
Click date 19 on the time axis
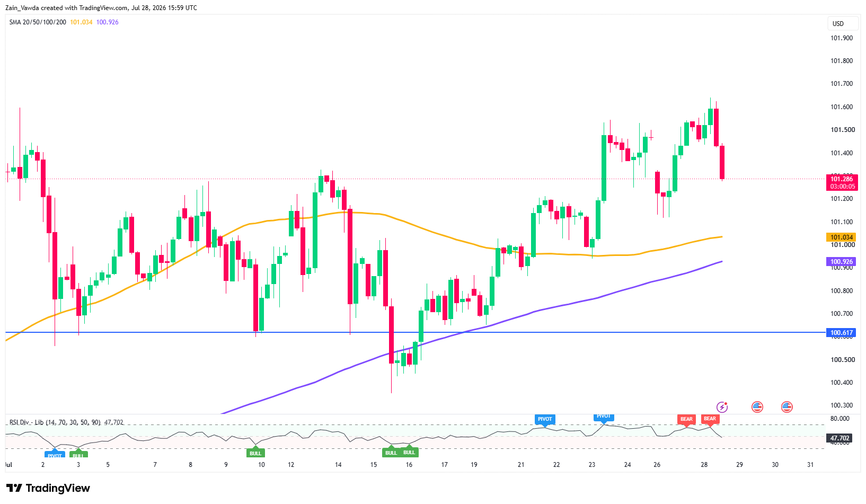[x=474, y=465]
